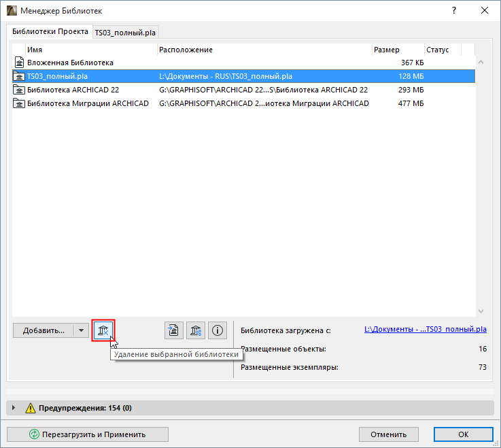Click the remove selected library icon
This screenshot has width=501, height=448.
(x=103, y=330)
